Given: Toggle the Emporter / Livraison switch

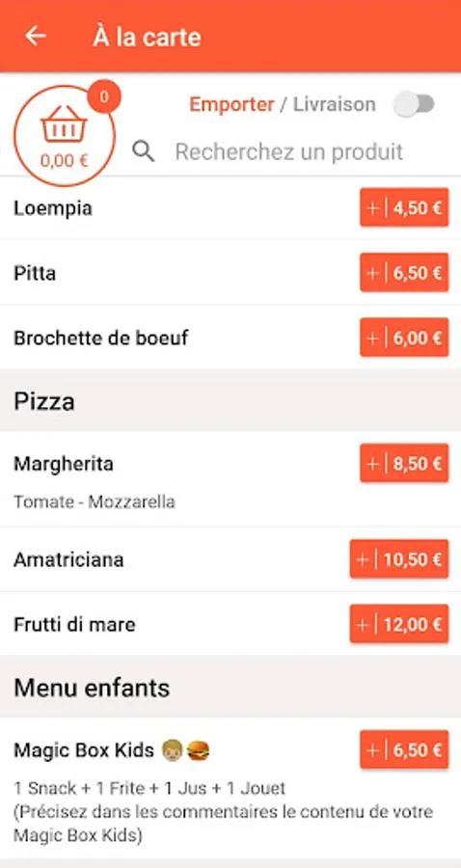Looking at the screenshot, I should pyautogui.click(x=414, y=104).
